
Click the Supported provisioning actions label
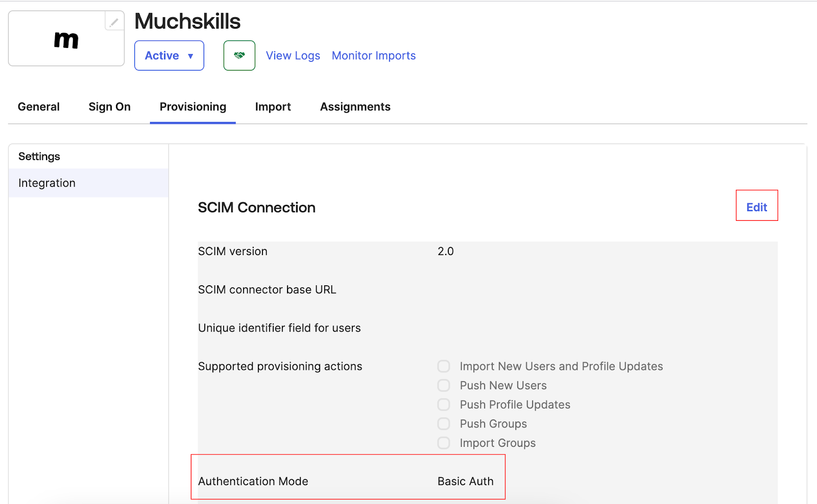point(280,366)
